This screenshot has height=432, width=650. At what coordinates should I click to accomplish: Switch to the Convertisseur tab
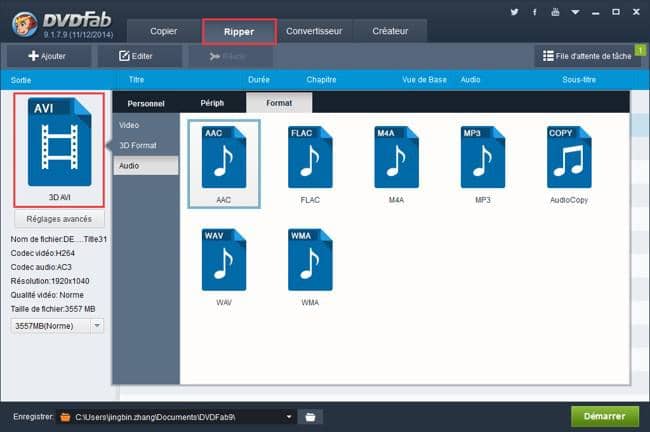[314, 31]
